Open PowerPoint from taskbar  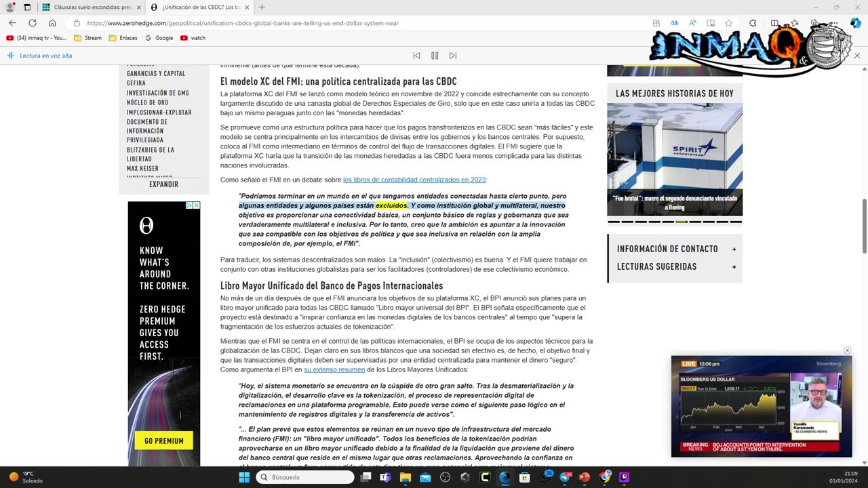(585, 477)
